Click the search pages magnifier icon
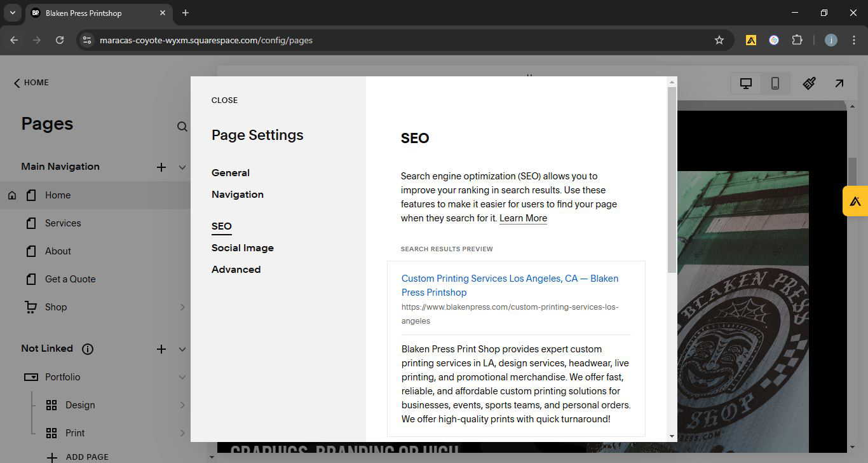 (x=182, y=127)
